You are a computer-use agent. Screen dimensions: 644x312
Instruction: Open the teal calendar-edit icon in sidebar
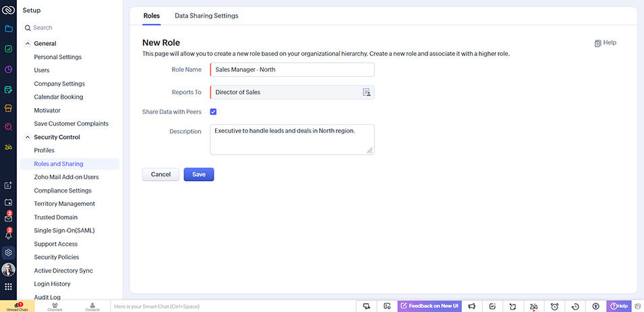8,89
